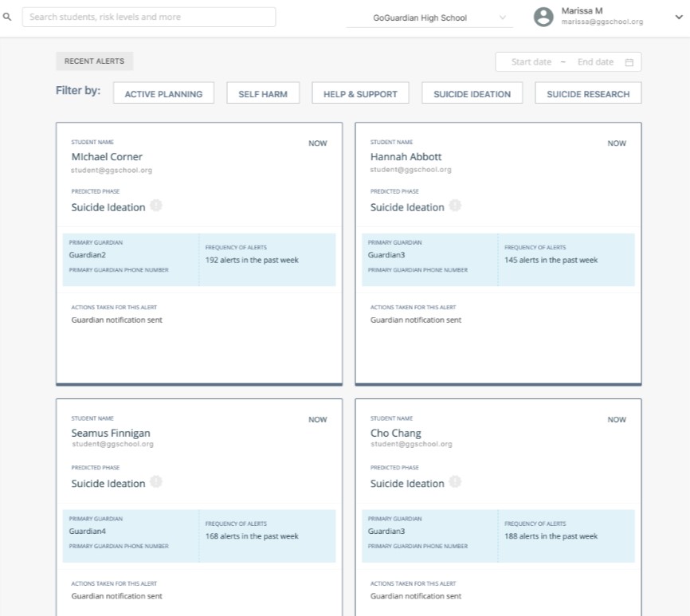This screenshot has width=690, height=616.
Task: Click the info icon beside Cho Chang's Suicide Ideation
Action: coord(455,482)
